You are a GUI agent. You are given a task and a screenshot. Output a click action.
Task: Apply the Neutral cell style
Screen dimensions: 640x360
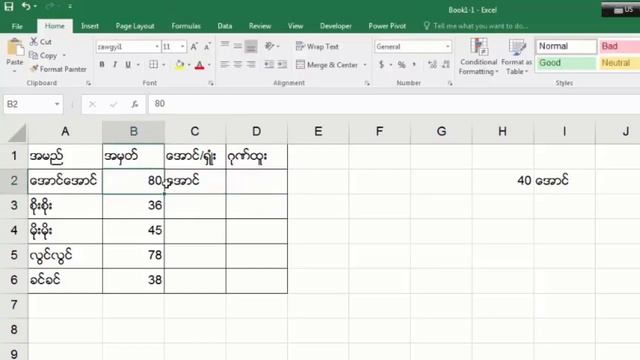point(619,63)
